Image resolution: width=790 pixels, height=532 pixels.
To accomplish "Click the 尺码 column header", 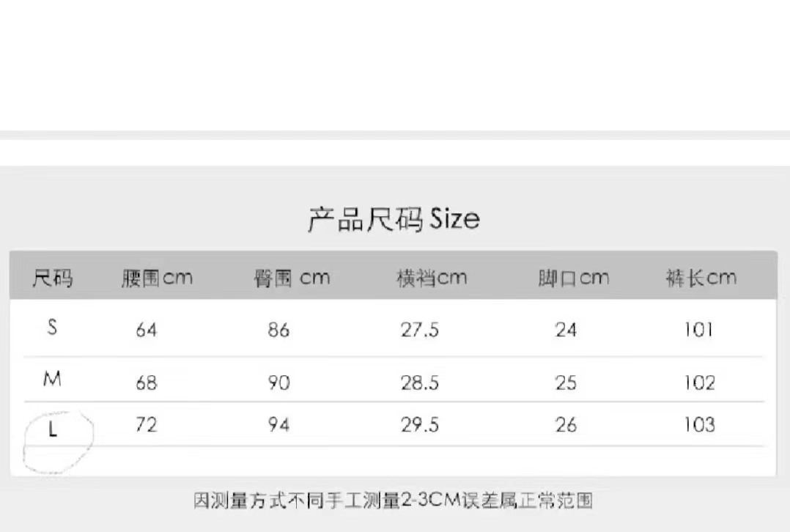I will click(x=53, y=278).
